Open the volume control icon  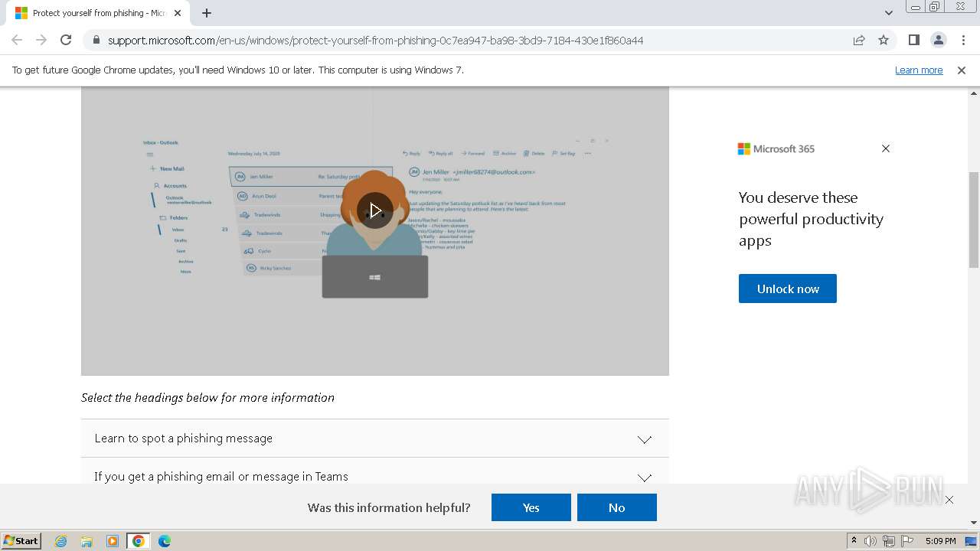(871, 541)
